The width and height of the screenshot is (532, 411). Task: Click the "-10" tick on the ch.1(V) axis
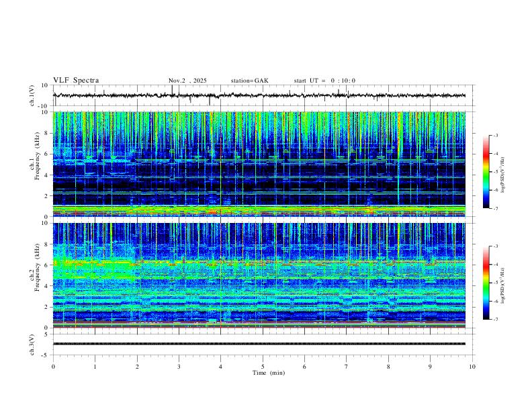(x=44, y=107)
